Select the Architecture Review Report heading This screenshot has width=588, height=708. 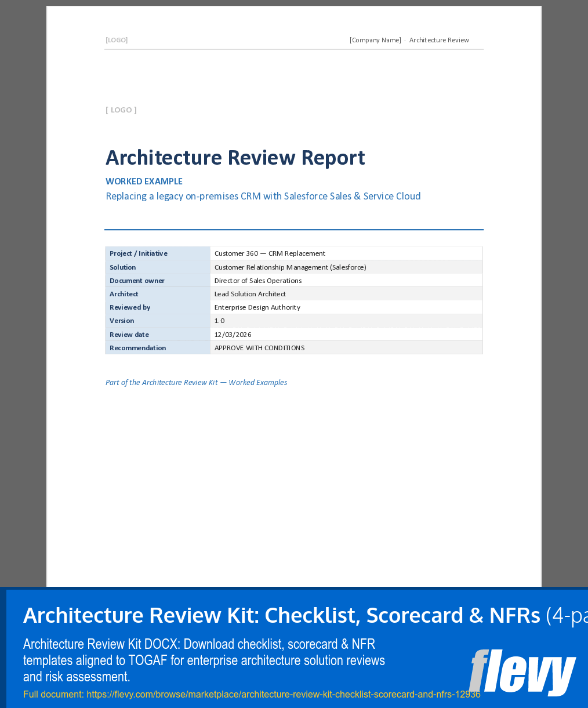pyautogui.click(x=235, y=158)
